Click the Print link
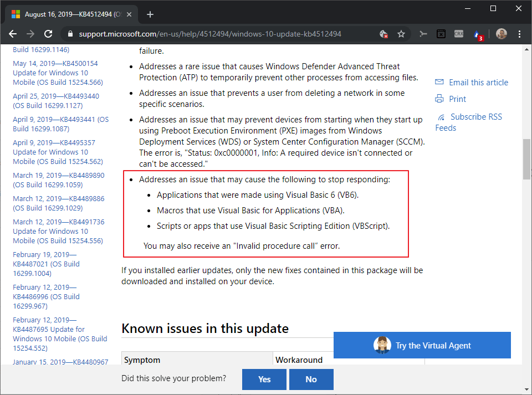 click(457, 99)
